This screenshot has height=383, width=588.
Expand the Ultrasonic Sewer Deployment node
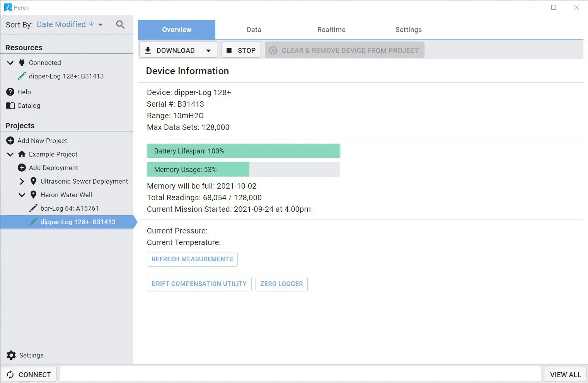(22, 181)
